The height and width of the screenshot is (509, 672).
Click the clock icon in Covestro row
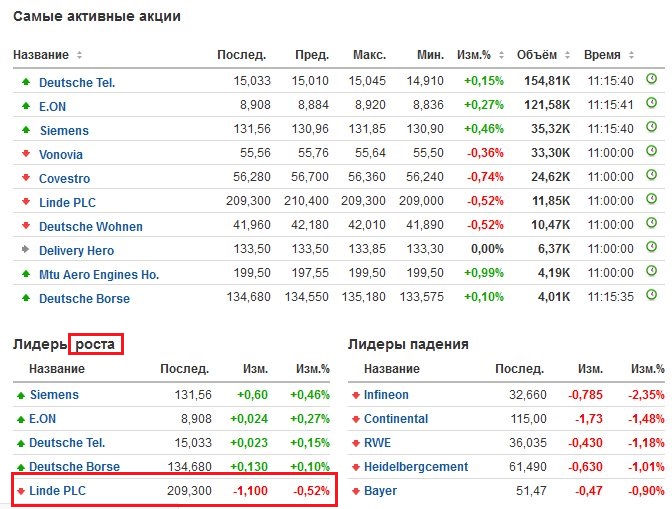point(651,175)
